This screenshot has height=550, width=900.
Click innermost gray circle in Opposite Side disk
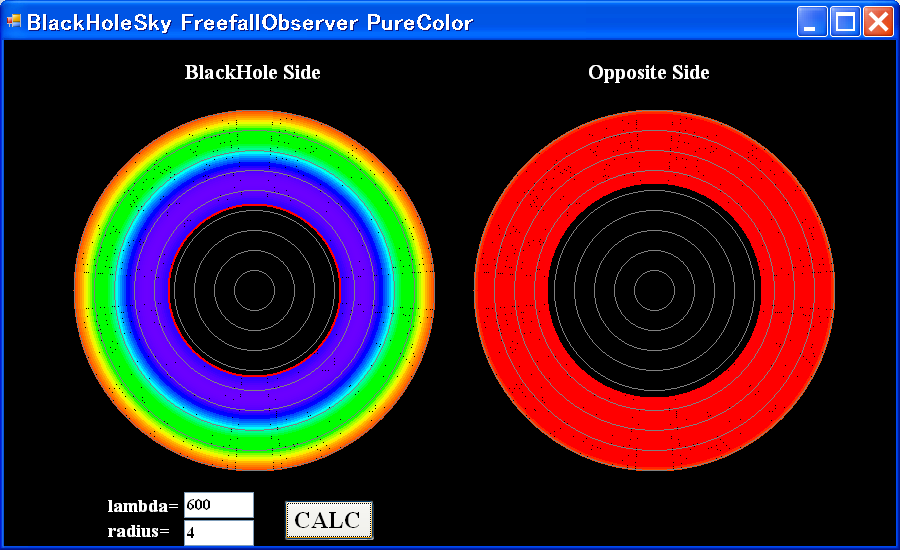(x=655, y=271)
